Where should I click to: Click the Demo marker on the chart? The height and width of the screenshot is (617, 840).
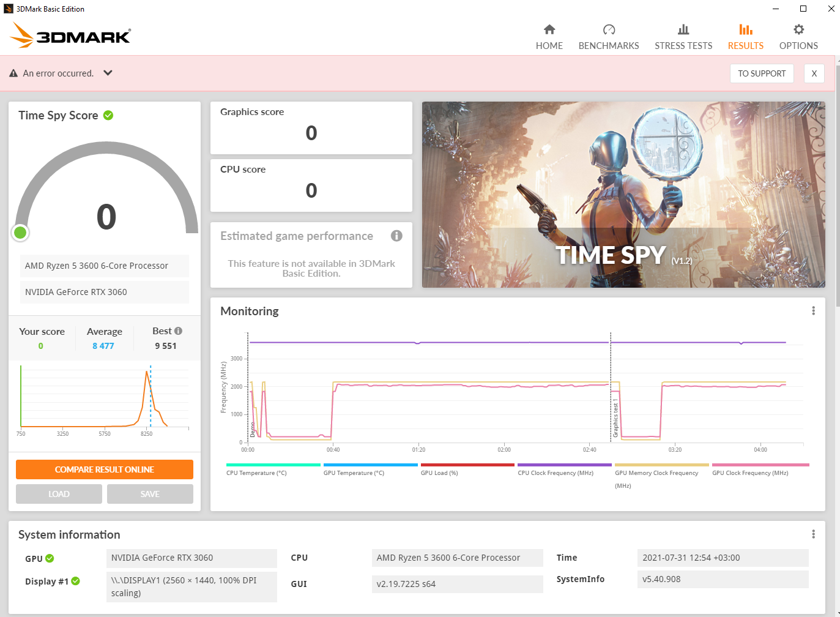pyautogui.click(x=252, y=430)
